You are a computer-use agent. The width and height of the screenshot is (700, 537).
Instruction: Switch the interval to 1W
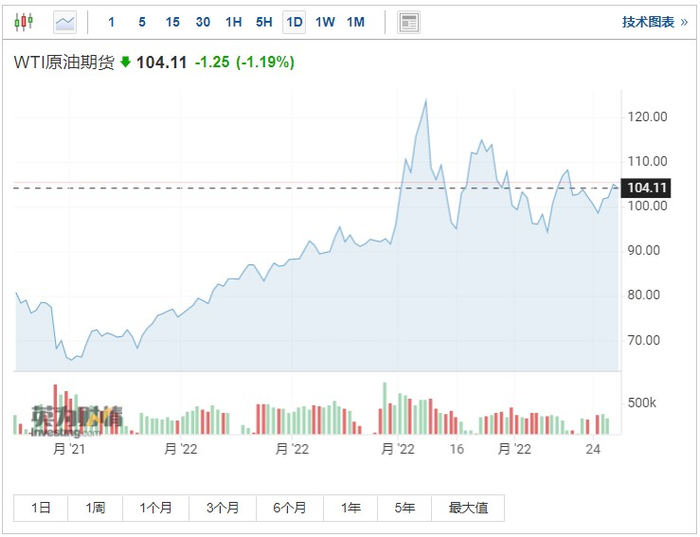(325, 22)
